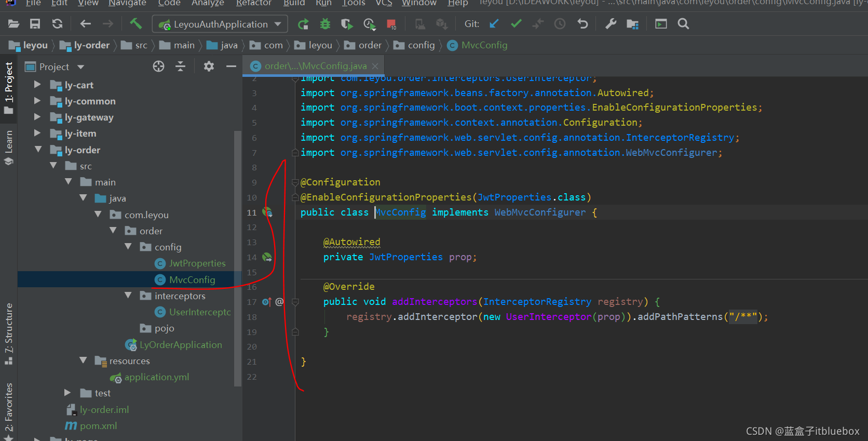Run with coverage shield icon

click(x=347, y=24)
